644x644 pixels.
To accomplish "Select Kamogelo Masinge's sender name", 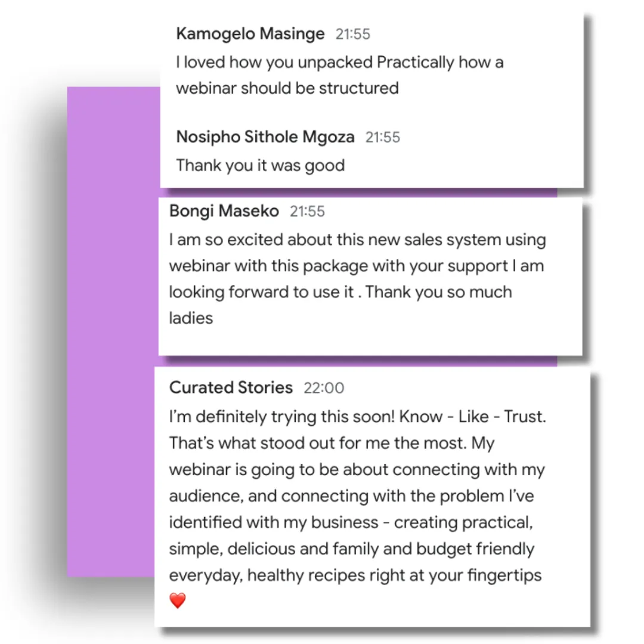I will point(250,33).
